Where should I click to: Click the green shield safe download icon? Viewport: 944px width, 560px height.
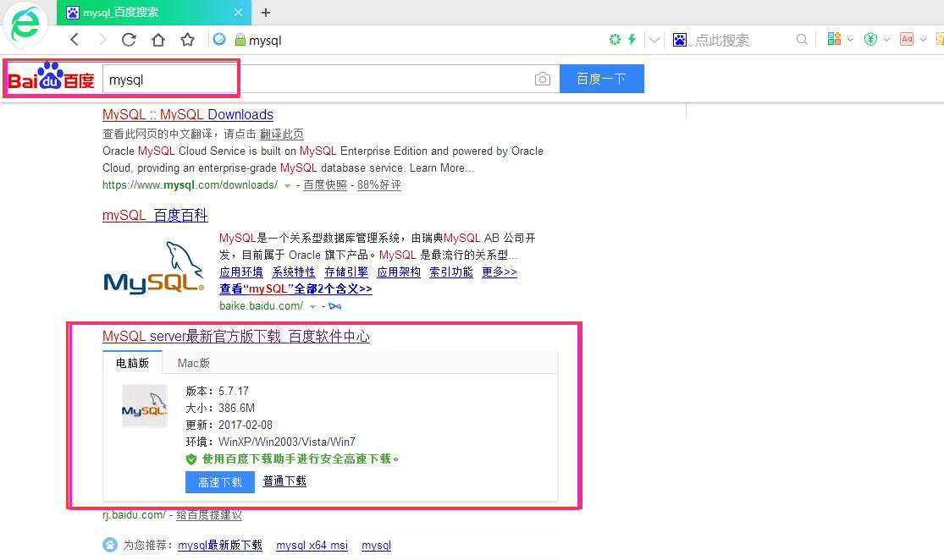click(x=191, y=459)
